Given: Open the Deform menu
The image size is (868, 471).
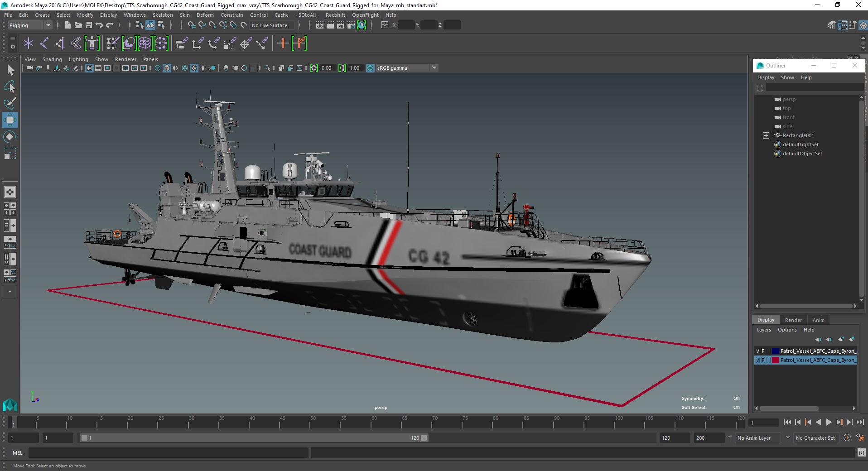Looking at the screenshot, I should 205,15.
